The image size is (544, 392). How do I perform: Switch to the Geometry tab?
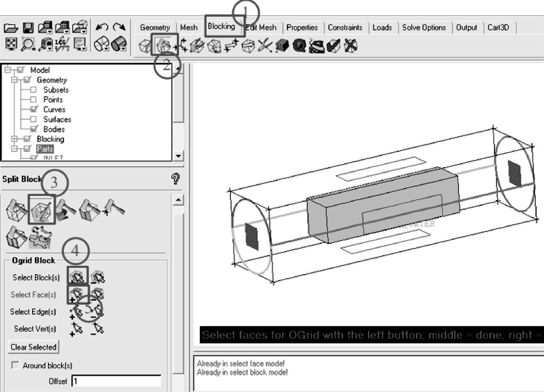click(155, 27)
